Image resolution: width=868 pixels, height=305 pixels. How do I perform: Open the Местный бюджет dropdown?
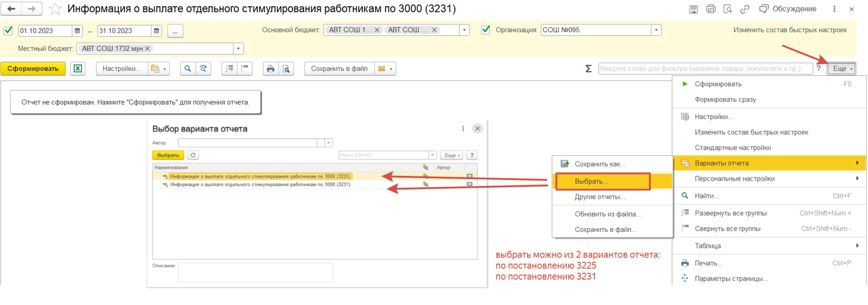click(238, 48)
